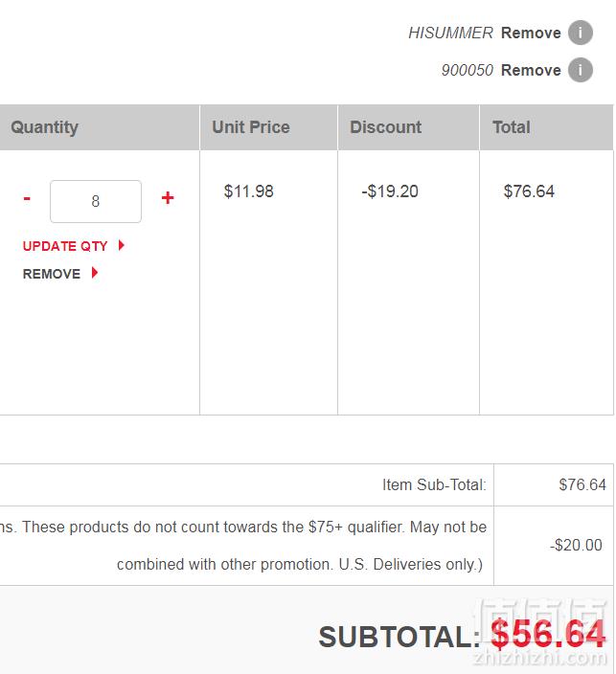Remove the HISUMMER promo code
Viewport: 616px width, 674px height.
(531, 33)
